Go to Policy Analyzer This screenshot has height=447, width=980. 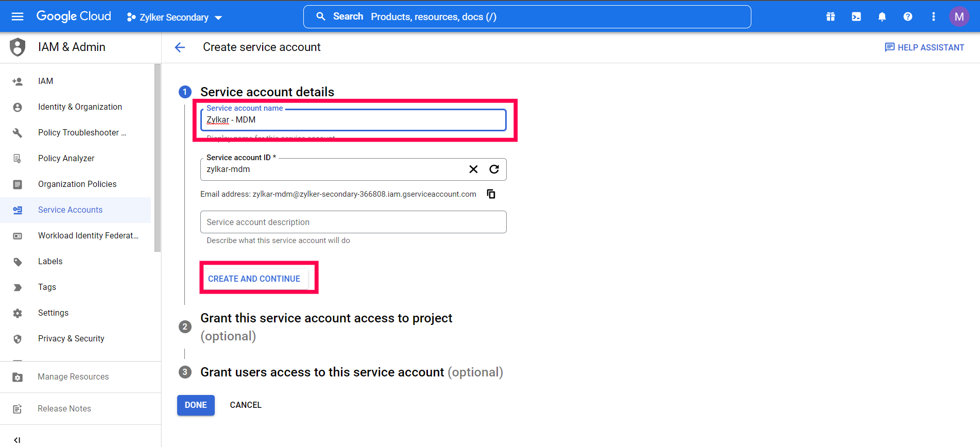point(75,158)
